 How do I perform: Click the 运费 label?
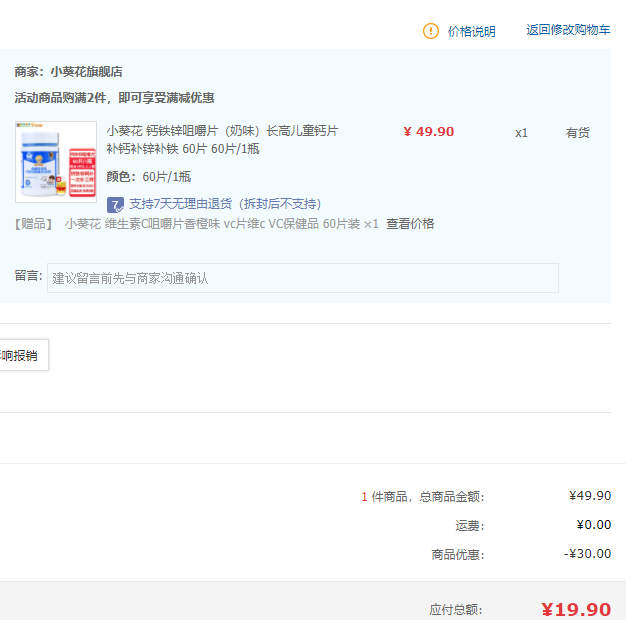[x=470, y=526]
